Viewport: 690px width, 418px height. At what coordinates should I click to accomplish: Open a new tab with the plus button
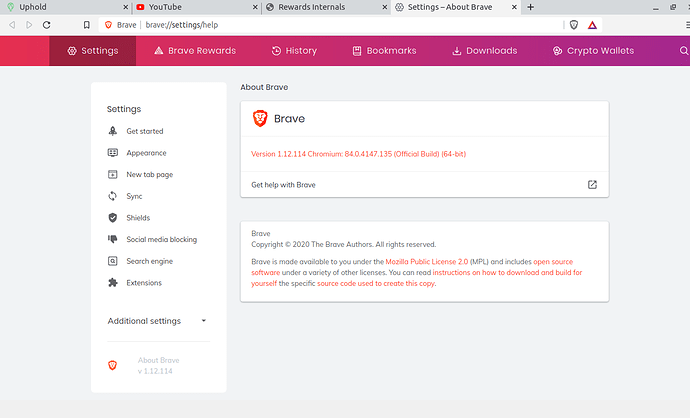click(530, 7)
